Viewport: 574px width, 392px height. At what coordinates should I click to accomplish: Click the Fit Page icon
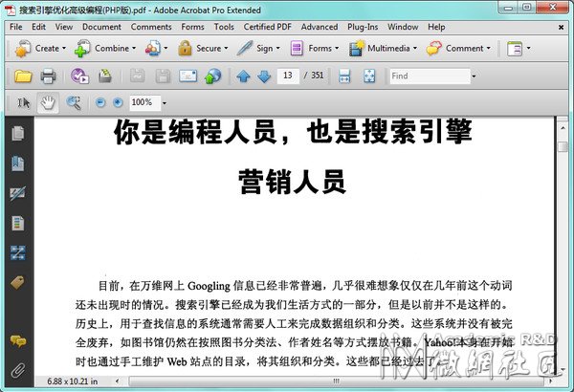pos(369,76)
